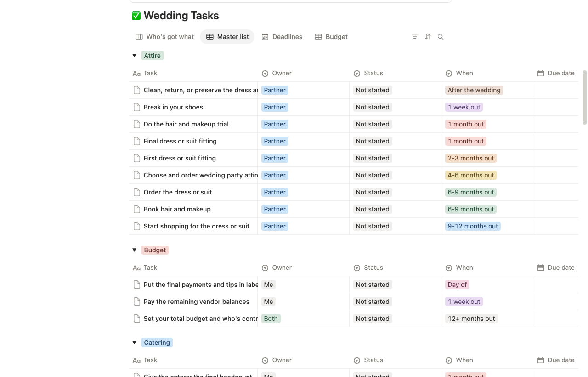
Task: Collapse the Catering group triangle
Action: [135, 343]
